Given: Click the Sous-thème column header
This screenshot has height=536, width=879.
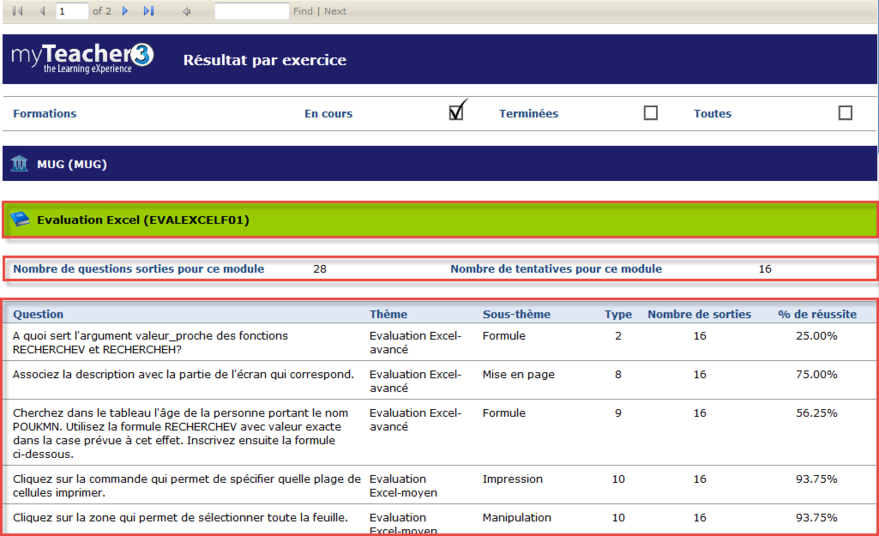Looking at the screenshot, I should tap(516, 314).
